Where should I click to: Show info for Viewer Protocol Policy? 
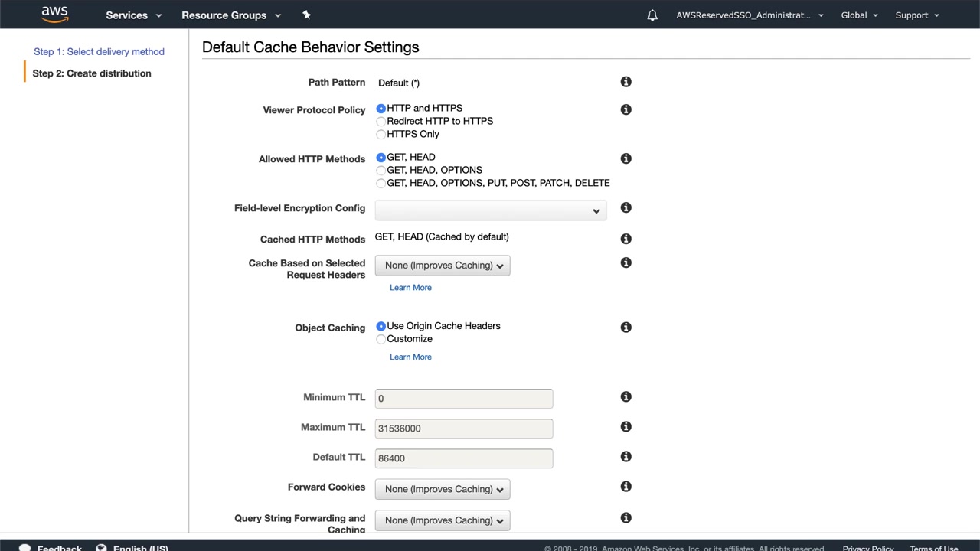(x=626, y=109)
